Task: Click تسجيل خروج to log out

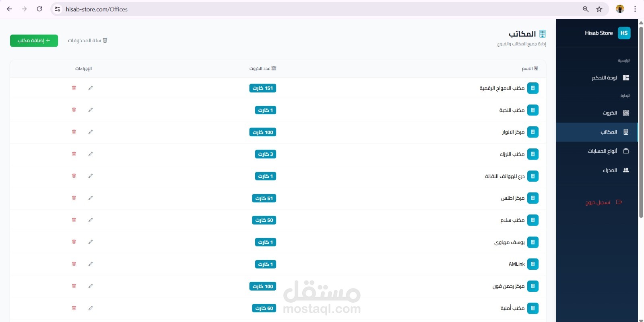Action: (x=604, y=202)
